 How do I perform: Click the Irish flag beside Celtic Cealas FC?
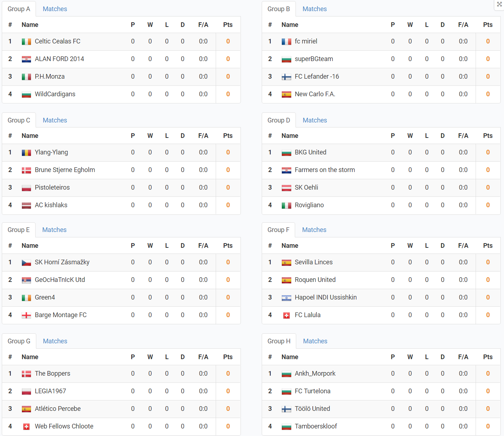[26, 42]
